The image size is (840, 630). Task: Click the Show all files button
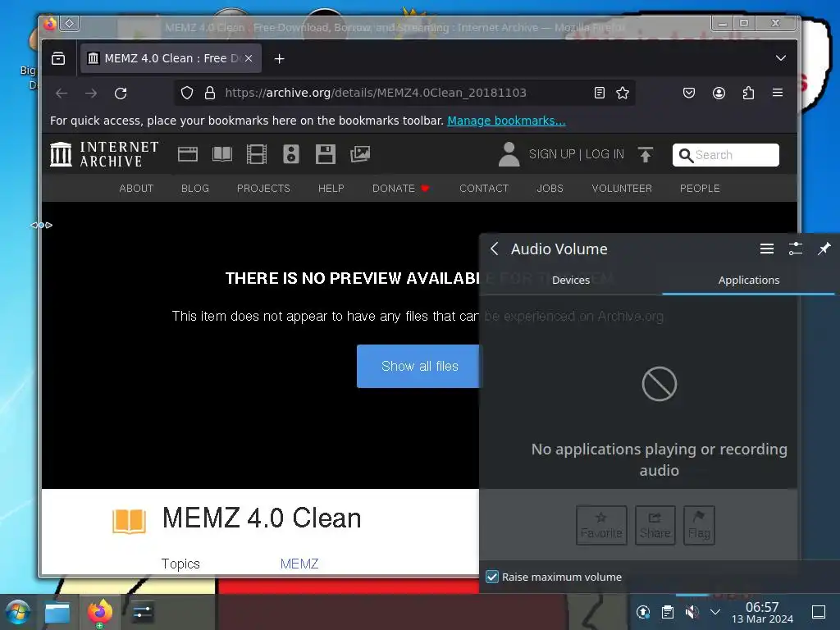(418, 367)
